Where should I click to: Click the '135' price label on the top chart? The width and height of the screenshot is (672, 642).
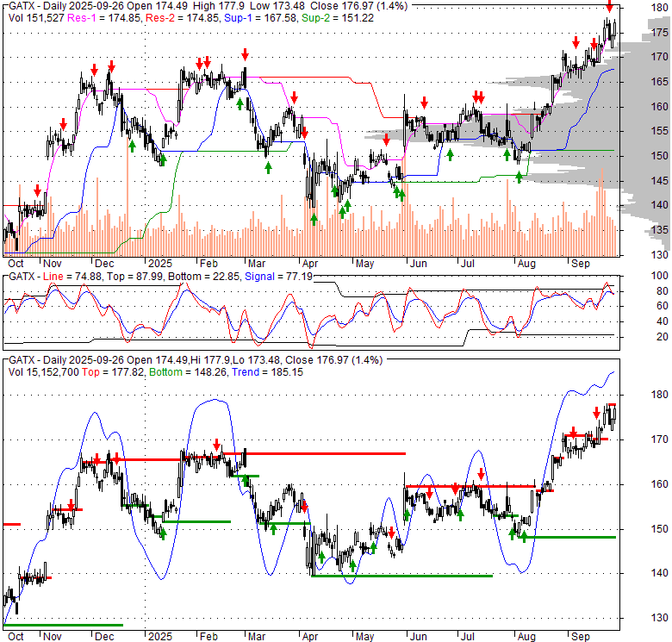[x=660, y=230]
